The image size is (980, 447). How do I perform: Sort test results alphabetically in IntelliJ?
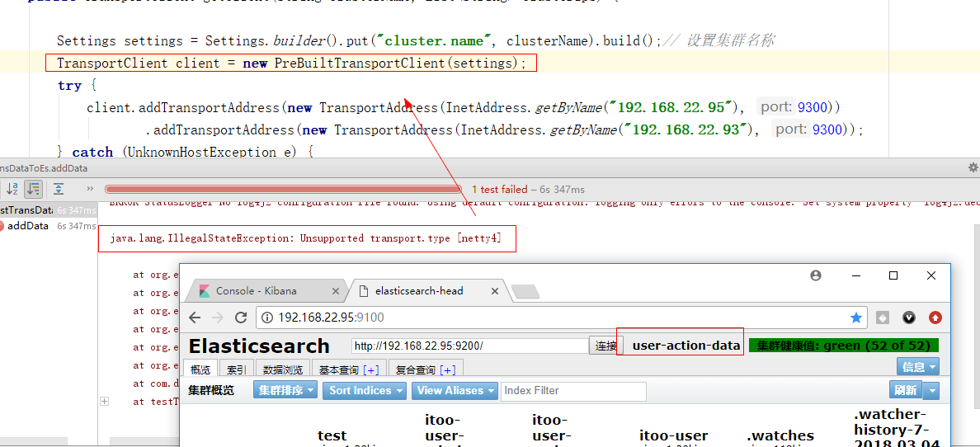(12, 189)
